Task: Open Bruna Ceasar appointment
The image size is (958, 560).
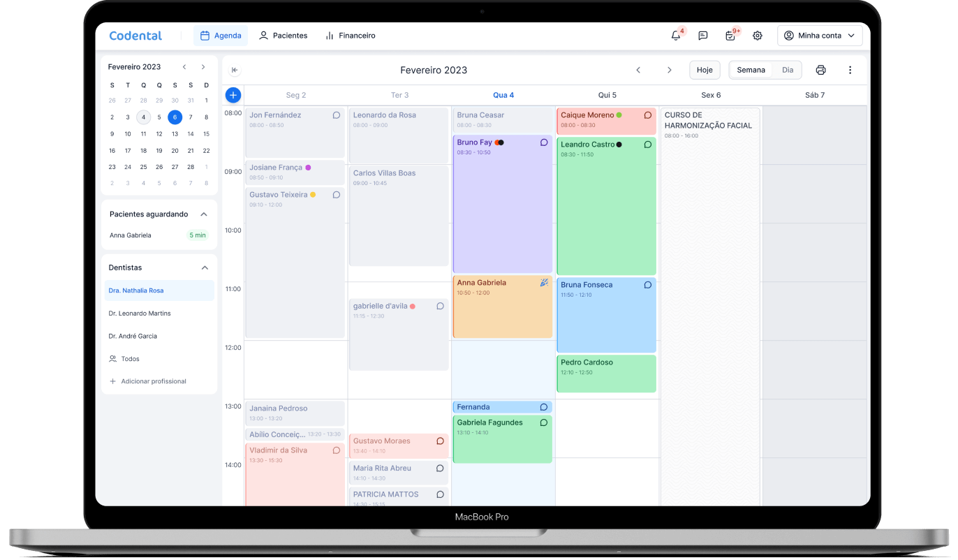Action: coord(503,120)
